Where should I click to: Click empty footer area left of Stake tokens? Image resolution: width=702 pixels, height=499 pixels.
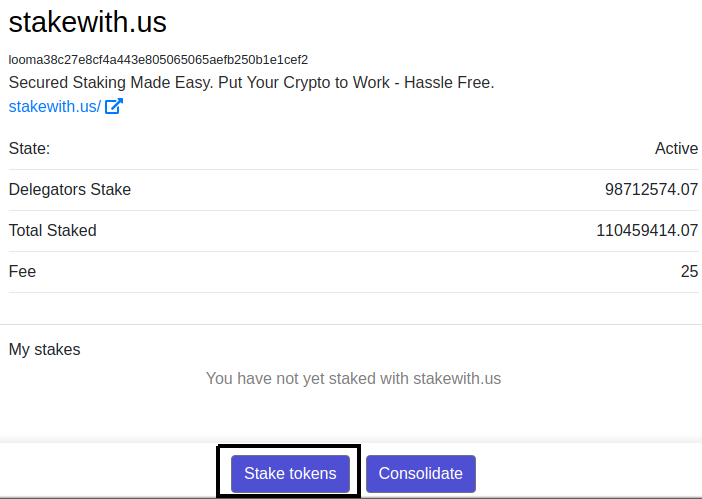(x=100, y=474)
